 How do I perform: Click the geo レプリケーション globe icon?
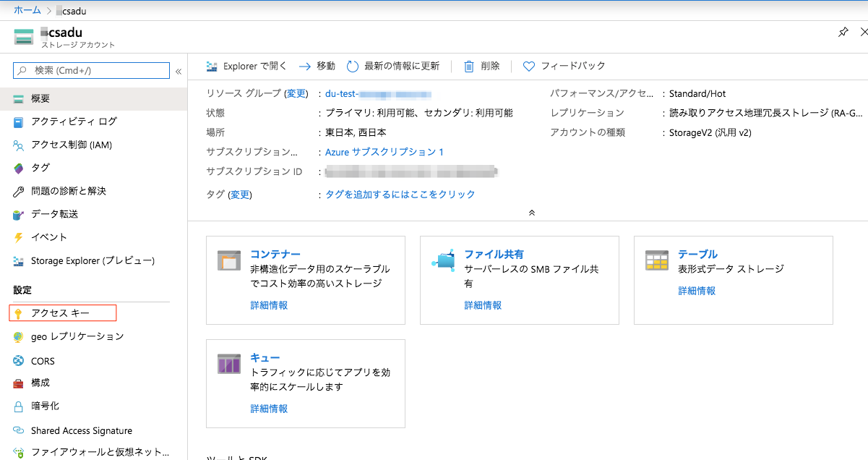[19, 337]
